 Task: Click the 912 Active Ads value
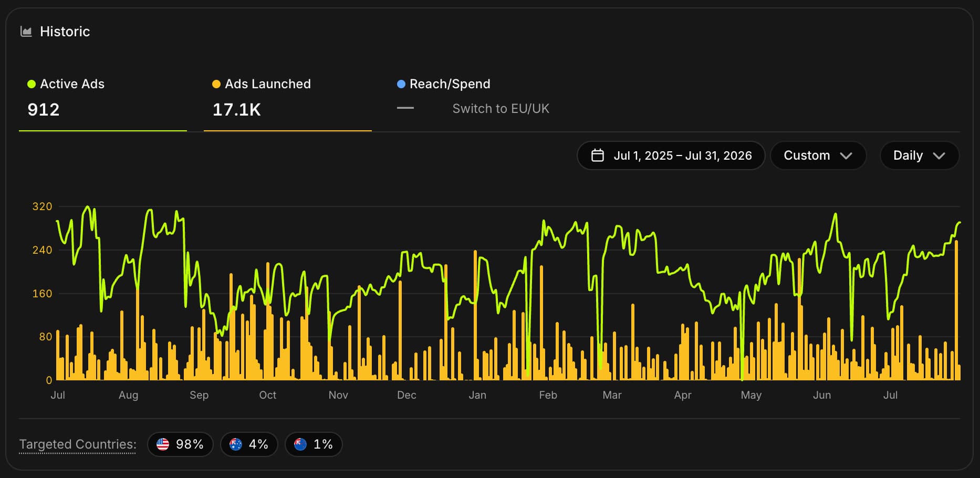(x=44, y=110)
